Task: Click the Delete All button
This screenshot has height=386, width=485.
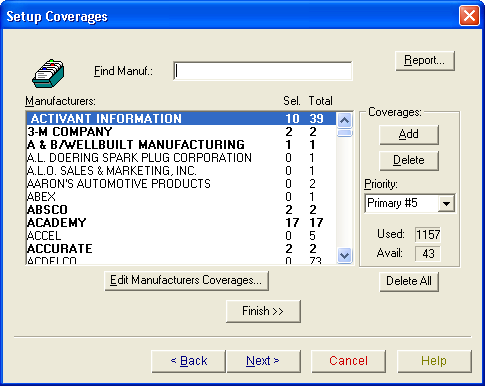Action: pos(409,281)
